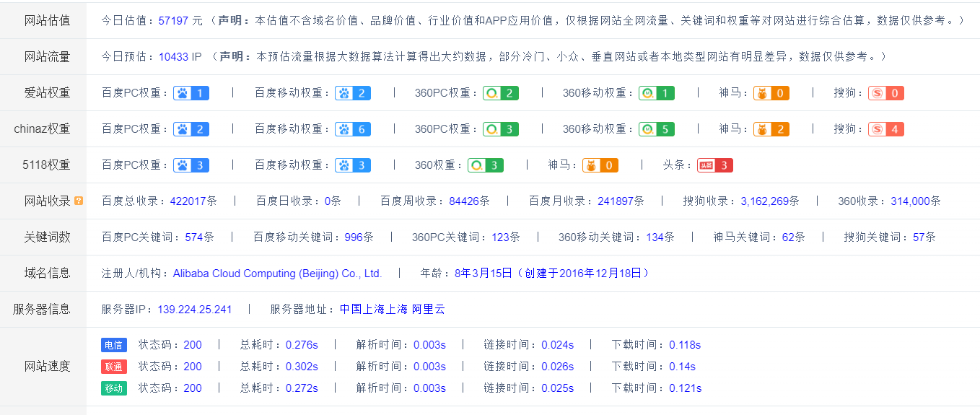Open 360PC keywords 123 link
The height and width of the screenshot is (415, 980).
[x=500, y=237]
